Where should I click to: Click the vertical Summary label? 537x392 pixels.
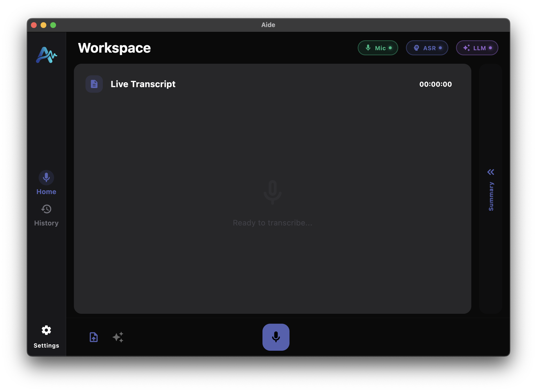pos(491,196)
